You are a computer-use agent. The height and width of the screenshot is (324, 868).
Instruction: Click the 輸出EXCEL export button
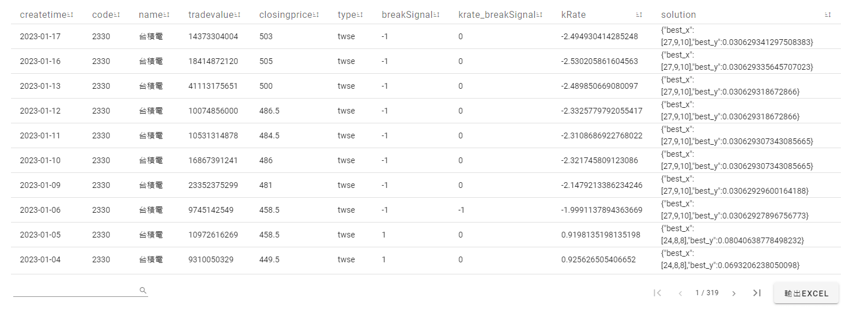tap(806, 293)
